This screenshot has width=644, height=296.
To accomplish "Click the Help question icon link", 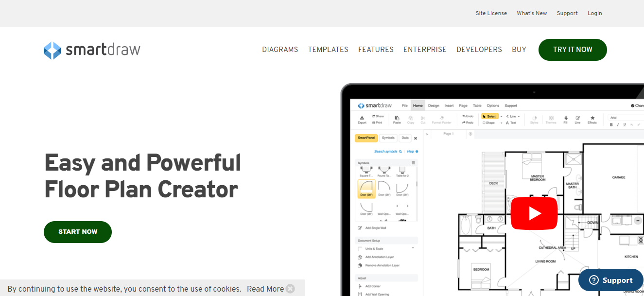I will click(x=413, y=152).
